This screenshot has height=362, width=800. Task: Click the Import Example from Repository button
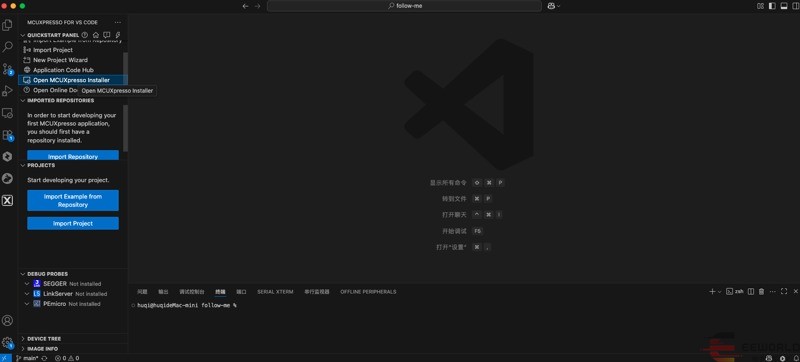coord(73,200)
